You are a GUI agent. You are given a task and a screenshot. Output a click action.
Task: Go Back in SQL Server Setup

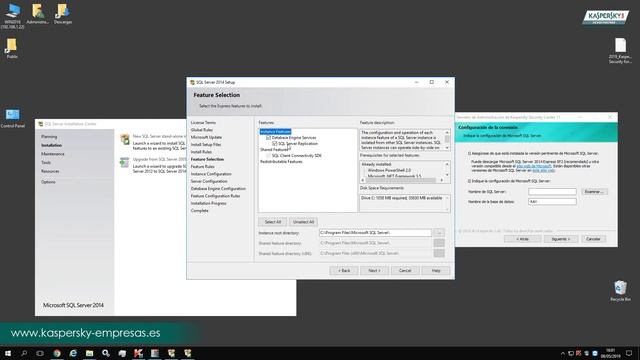344,271
